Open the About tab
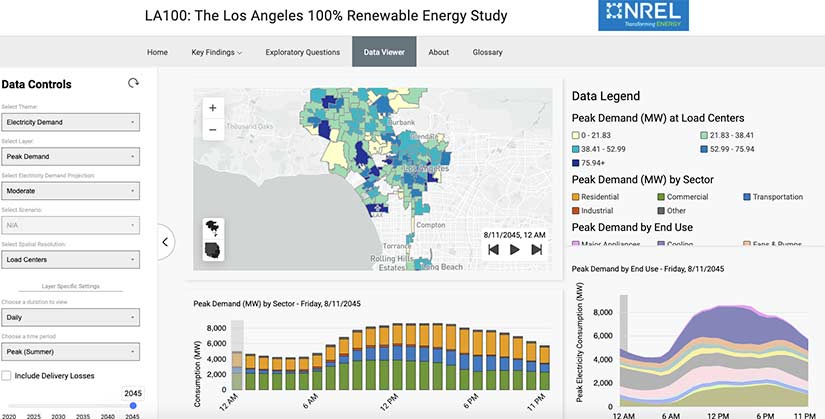This screenshot has height=419, width=825. (438, 52)
